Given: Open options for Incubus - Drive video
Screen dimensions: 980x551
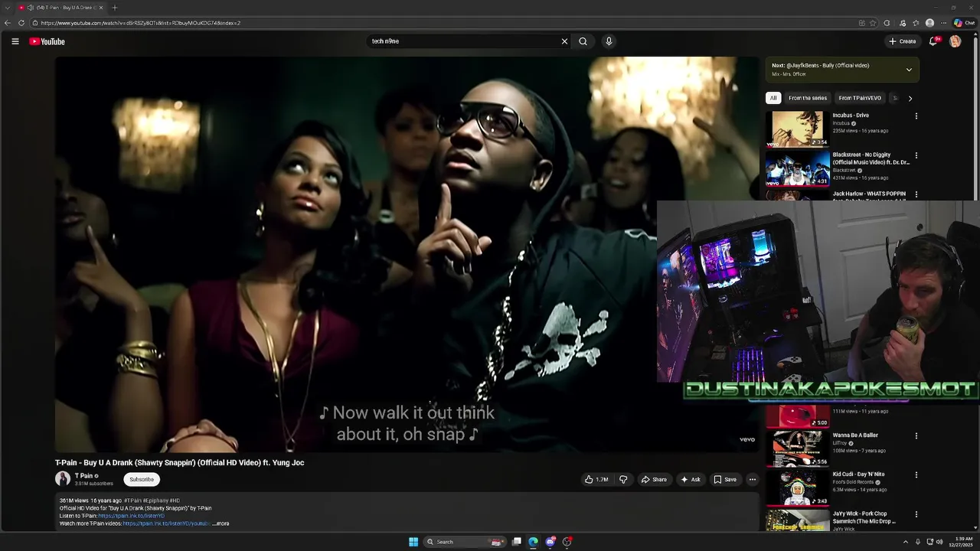Looking at the screenshot, I should click(x=916, y=116).
